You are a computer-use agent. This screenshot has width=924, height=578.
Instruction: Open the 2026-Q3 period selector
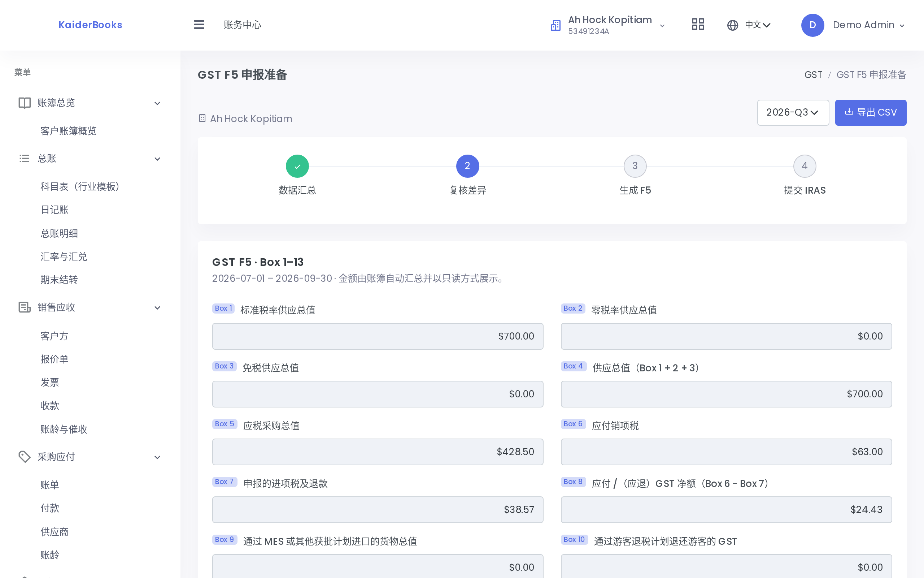click(x=793, y=112)
